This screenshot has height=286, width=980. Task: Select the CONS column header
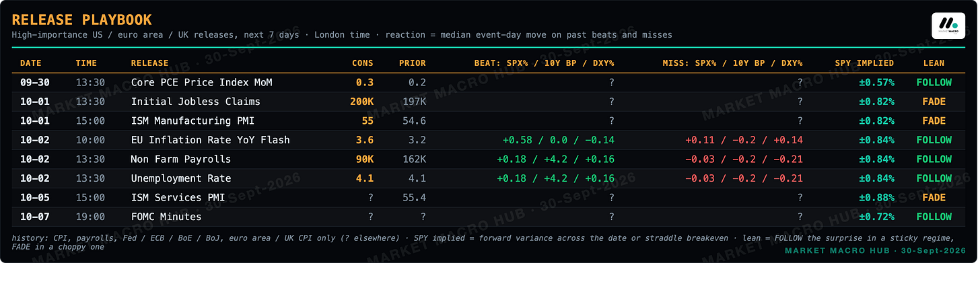[x=363, y=63]
